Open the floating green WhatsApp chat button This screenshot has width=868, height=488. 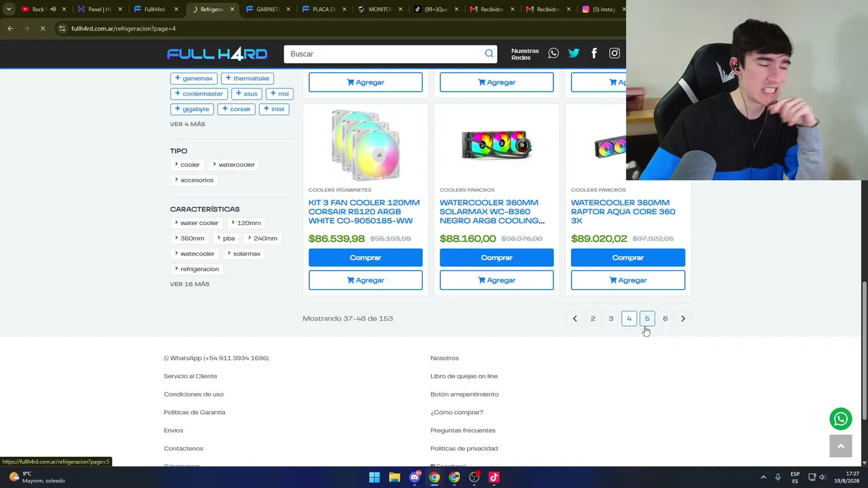pos(841,419)
